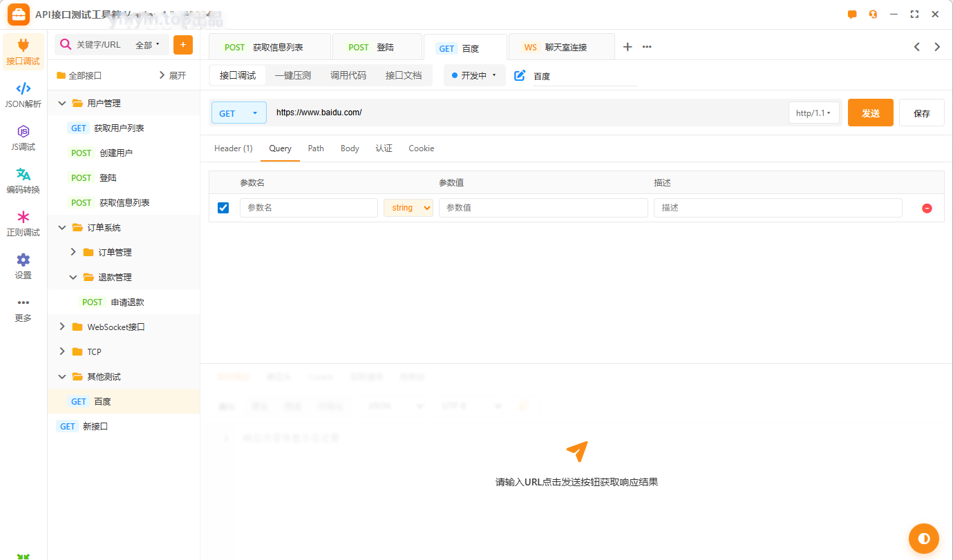953x560 pixels.
Task: Open the feedback message icon in title bar
Action: [x=852, y=14]
